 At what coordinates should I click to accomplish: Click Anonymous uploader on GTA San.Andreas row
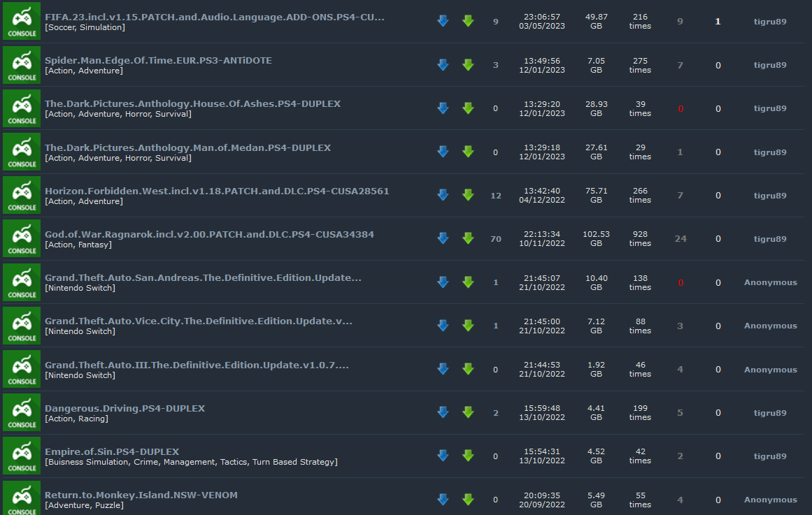[771, 282]
